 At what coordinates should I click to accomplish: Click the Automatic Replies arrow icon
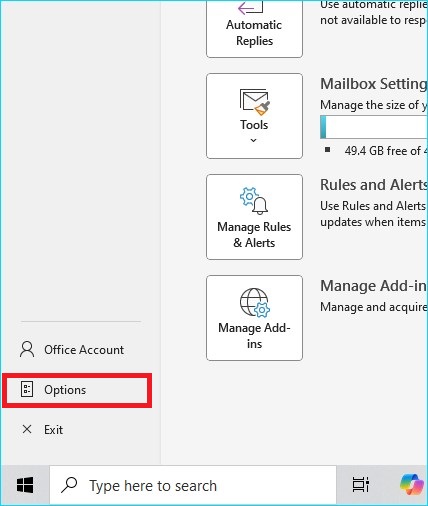(250, 7)
